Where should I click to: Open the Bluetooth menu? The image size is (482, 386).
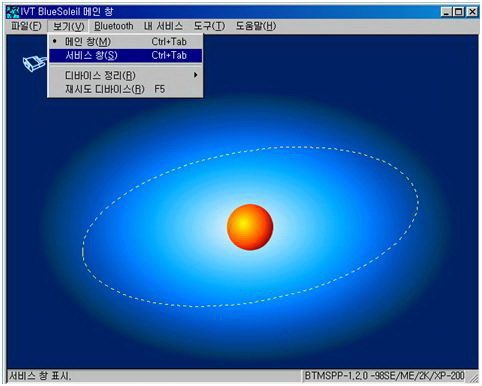tap(113, 26)
